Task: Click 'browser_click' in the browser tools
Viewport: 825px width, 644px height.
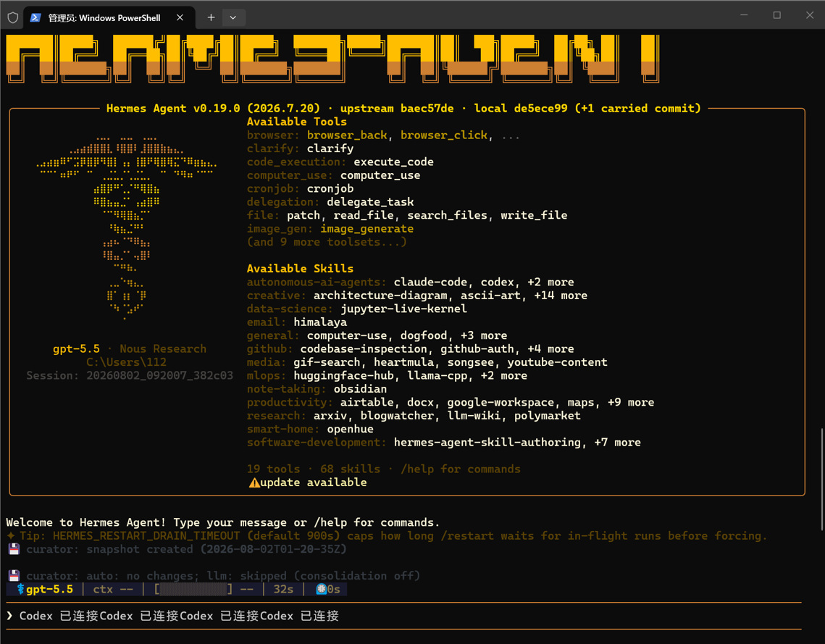Action: tap(444, 135)
